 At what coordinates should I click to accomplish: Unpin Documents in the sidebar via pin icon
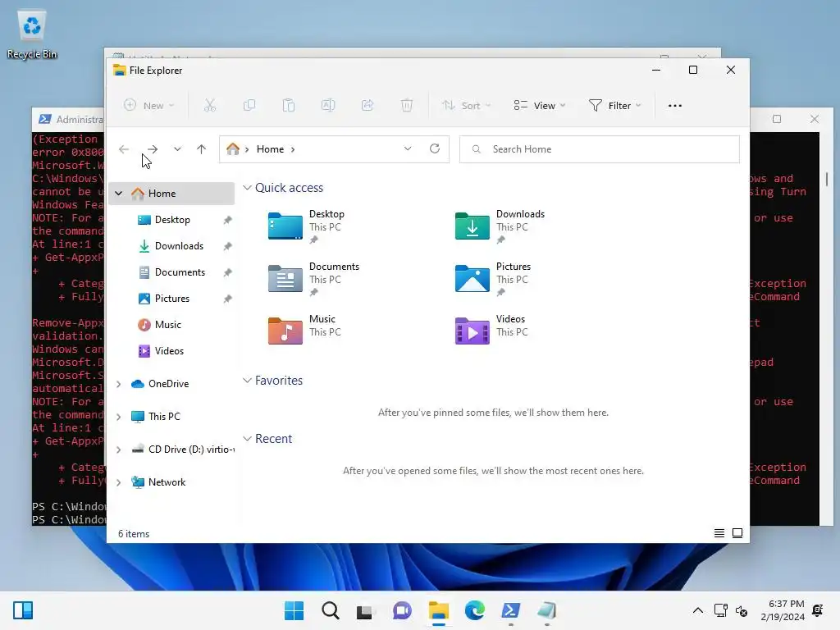tap(228, 272)
